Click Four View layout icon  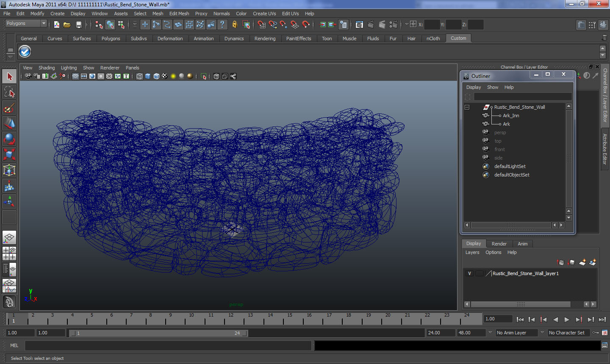(x=9, y=254)
